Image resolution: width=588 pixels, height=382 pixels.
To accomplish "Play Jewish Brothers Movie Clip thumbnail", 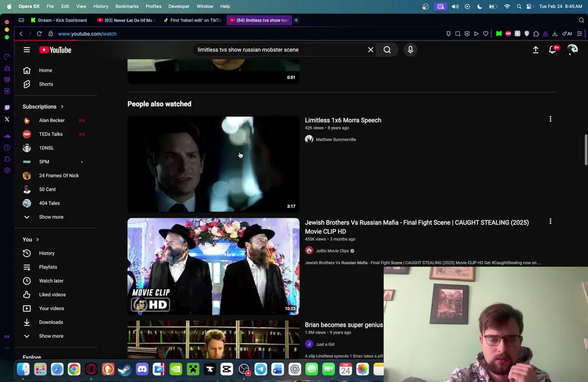I will (213, 266).
